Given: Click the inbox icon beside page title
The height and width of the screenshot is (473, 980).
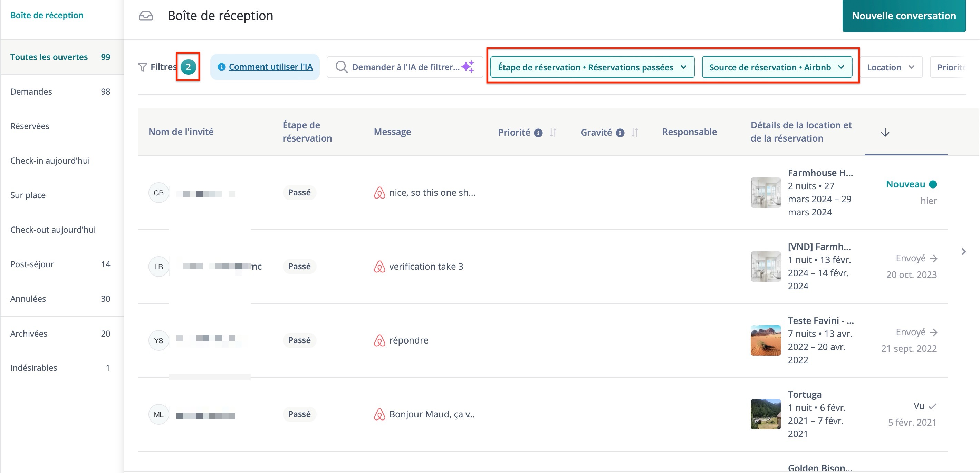Looking at the screenshot, I should (146, 16).
